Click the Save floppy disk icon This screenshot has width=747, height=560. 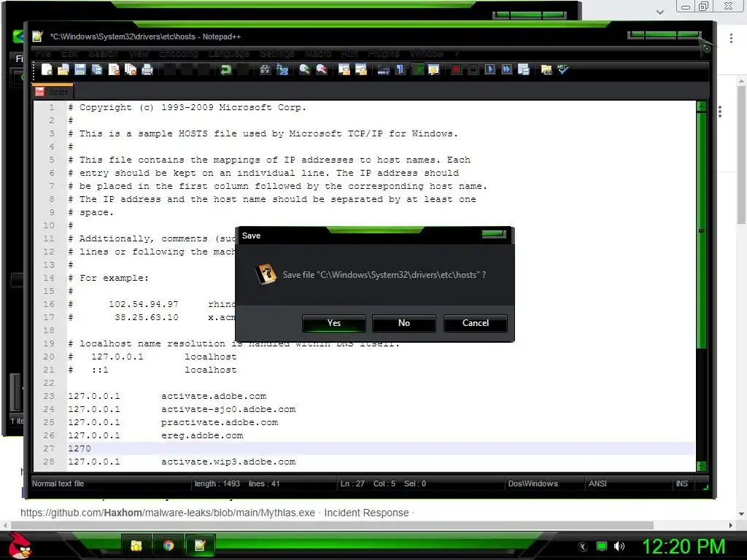[x=80, y=69]
